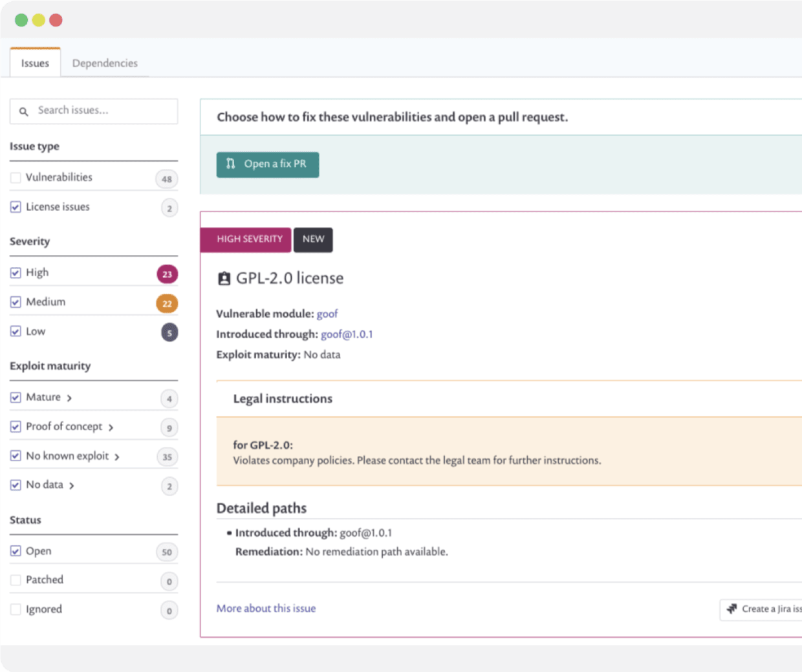Enable the Vulnerabilities checkbox
The height and width of the screenshot is (672, 802).
point(16,178)
